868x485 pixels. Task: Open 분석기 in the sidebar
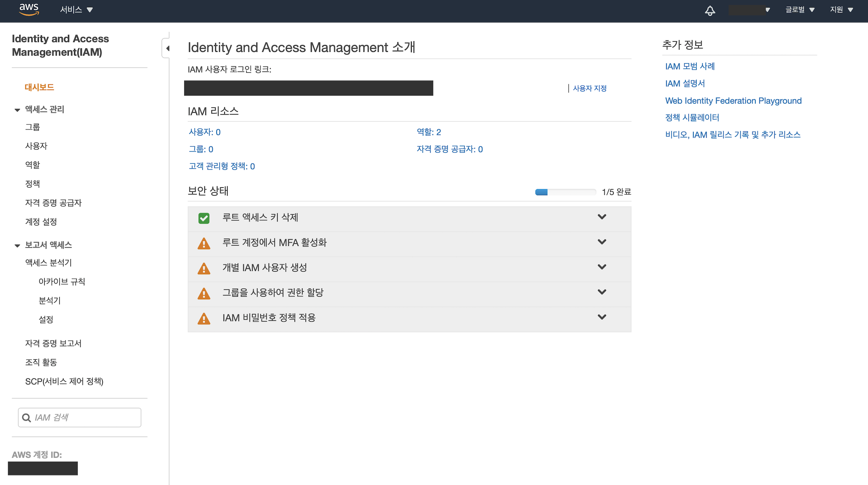point(50,300)
